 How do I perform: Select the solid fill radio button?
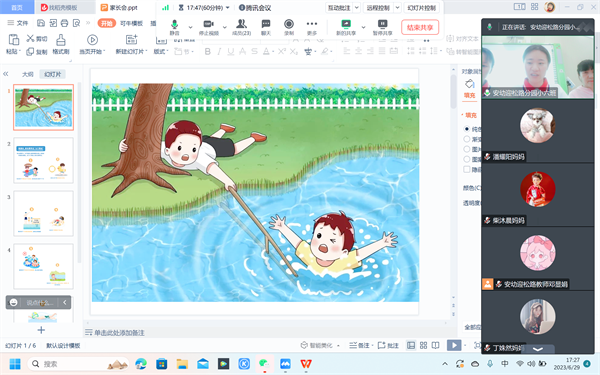tap(466, 129)
